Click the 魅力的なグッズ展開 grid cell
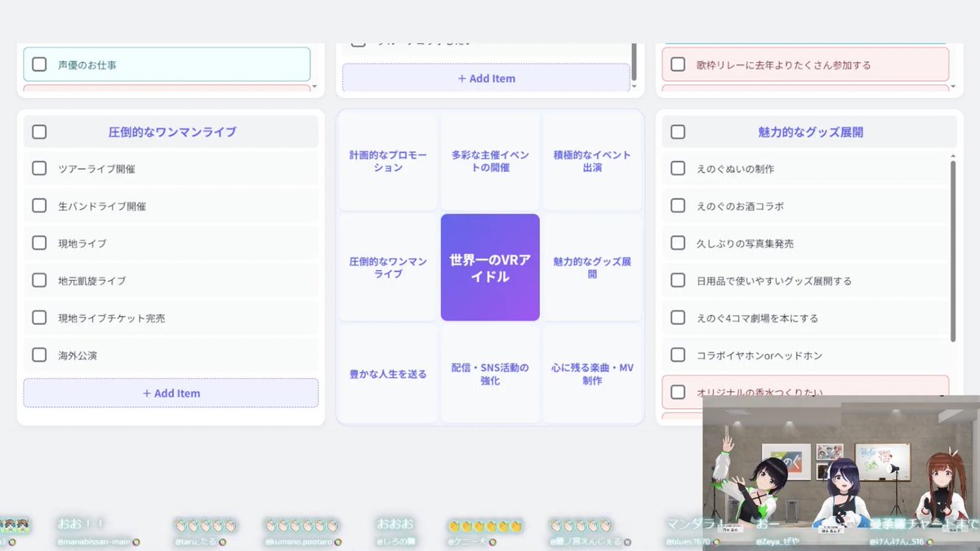The image size is (980, 551). pos(591,266)
